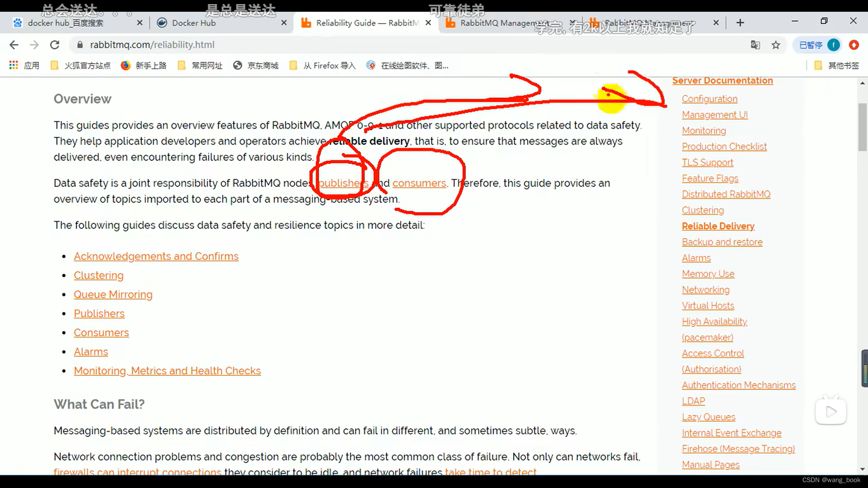Click the page vertical scrollbar thumb

tap(863, 127)
